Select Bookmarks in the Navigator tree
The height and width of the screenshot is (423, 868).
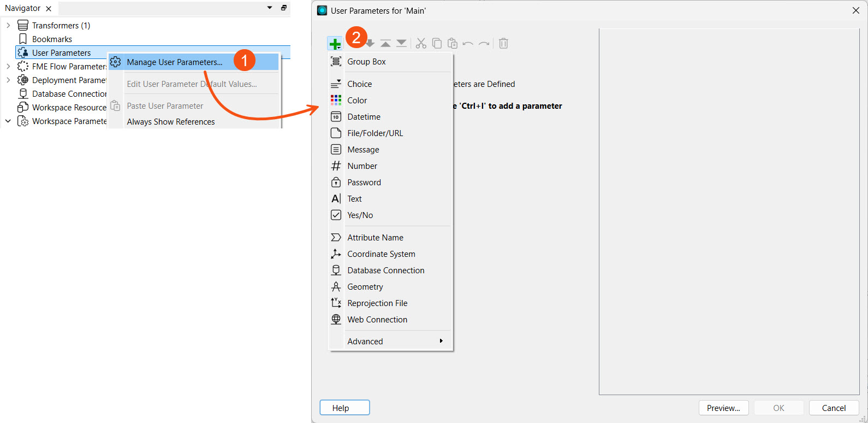click(52, 39)
